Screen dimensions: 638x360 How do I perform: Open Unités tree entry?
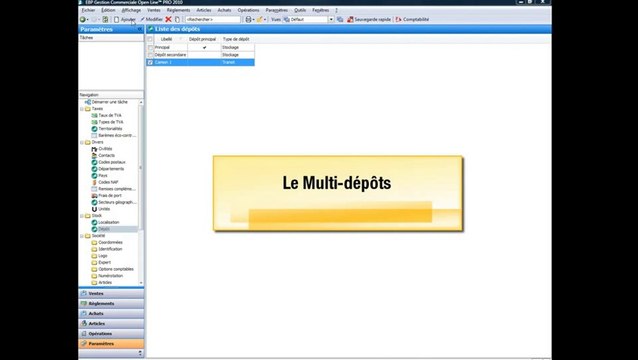[x=101, y=209]
